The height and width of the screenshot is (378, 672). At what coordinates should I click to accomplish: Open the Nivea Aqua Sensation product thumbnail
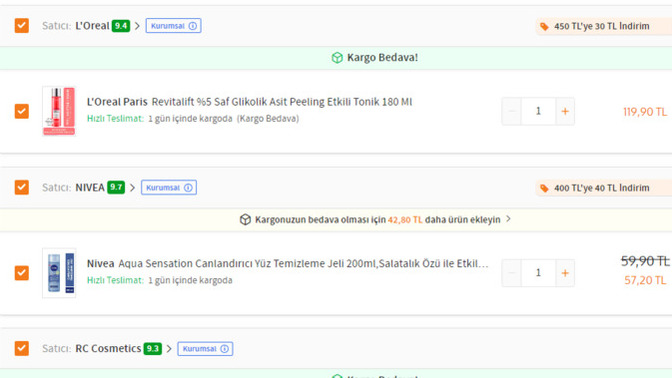pyautogui.click(x=59, y=273)
